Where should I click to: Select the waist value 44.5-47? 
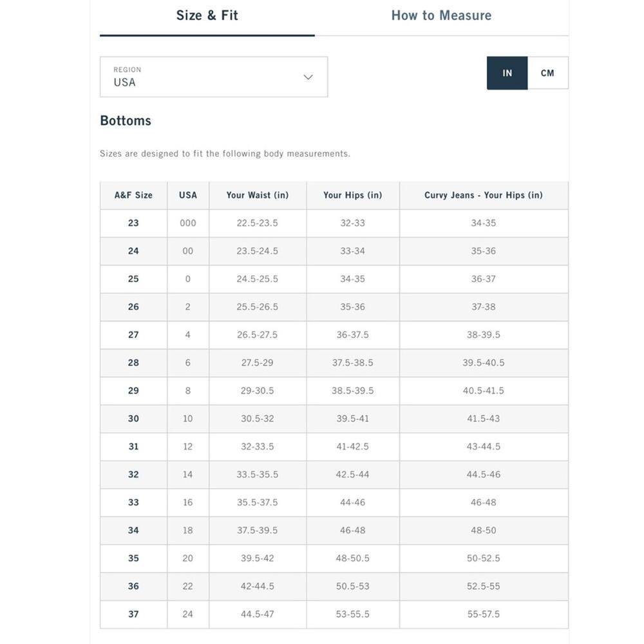pos(258,614)
